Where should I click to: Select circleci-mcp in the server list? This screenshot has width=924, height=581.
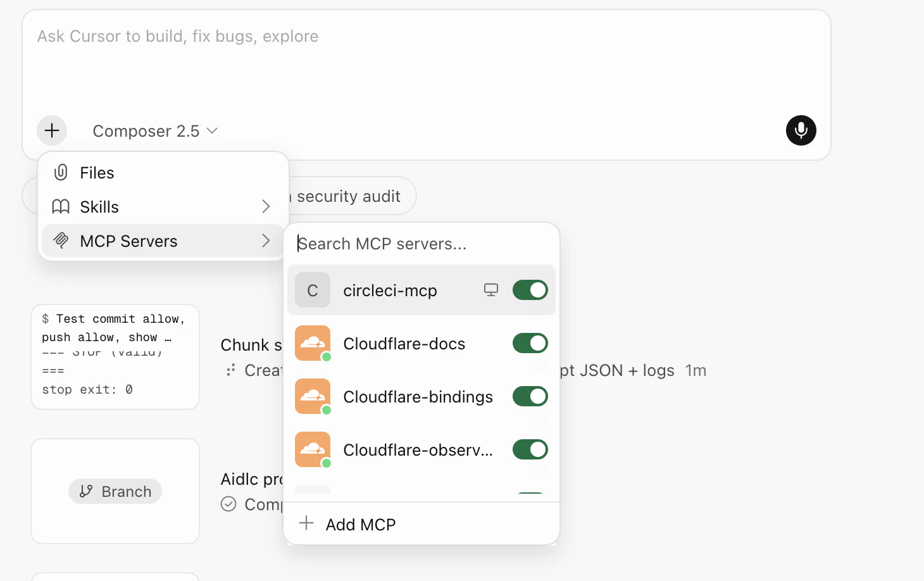point(421,290)
